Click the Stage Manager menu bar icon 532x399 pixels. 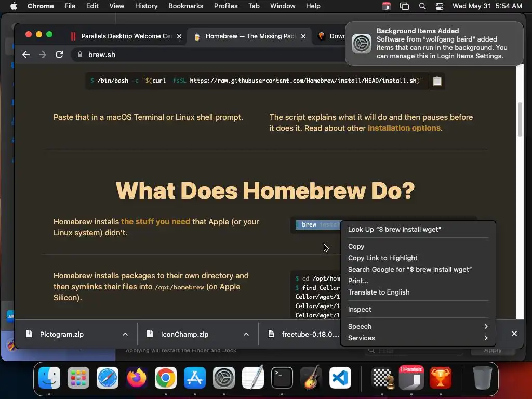404,6
